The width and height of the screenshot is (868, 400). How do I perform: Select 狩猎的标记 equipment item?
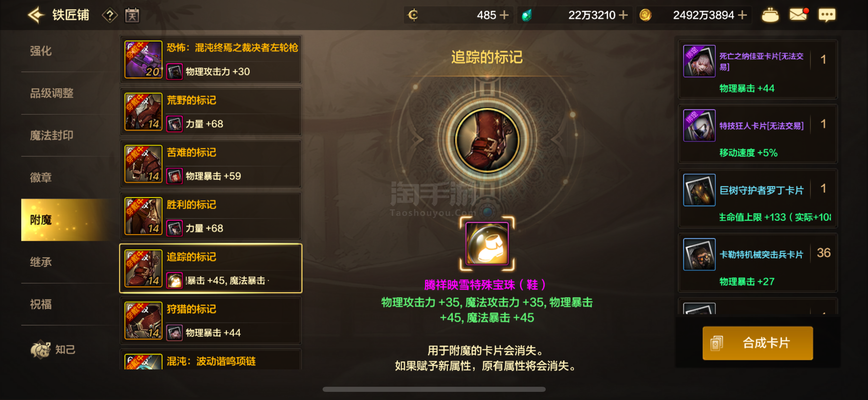(211, 321)
